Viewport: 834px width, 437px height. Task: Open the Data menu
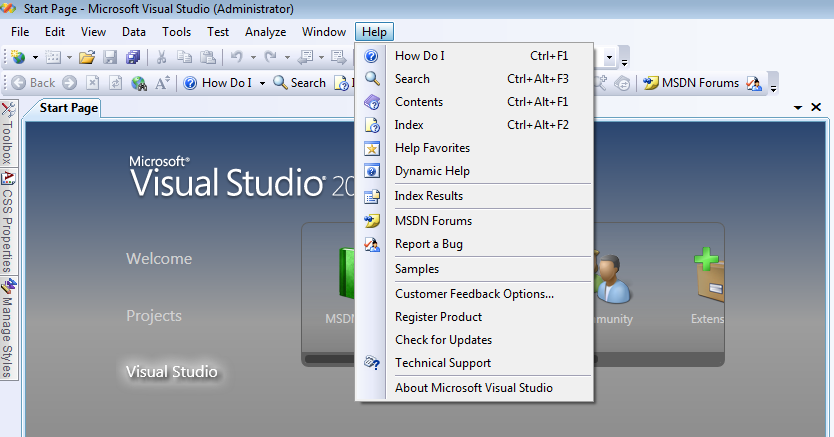click(x=134, y=32)
